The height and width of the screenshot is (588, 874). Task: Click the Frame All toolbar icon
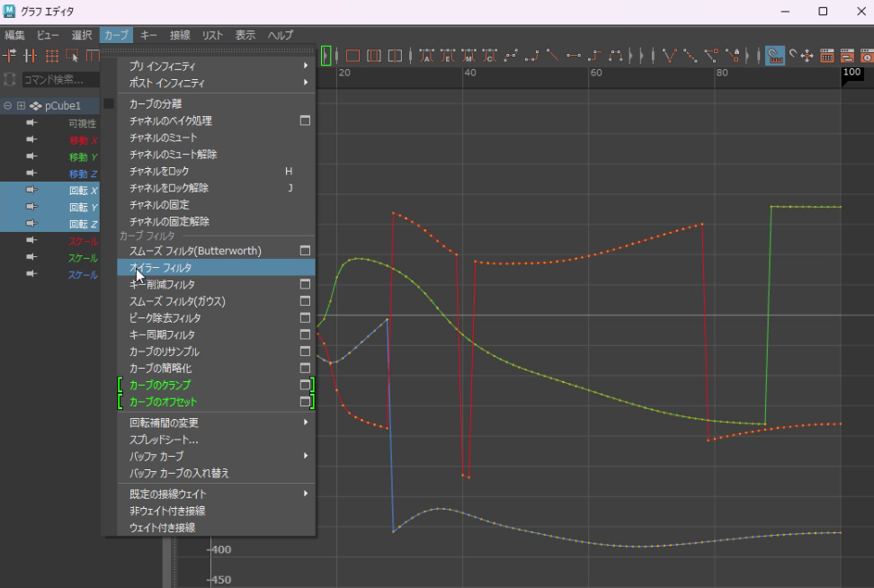coord(352,55)
